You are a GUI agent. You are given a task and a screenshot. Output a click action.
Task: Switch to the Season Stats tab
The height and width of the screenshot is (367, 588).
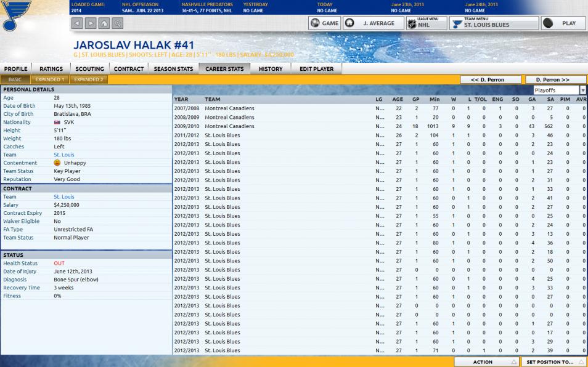click(x=173, y=69)
